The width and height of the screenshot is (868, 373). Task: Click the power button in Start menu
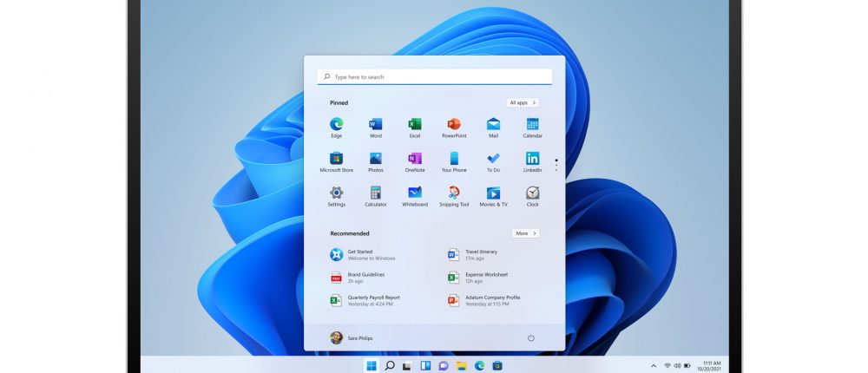pyautogui.click(x=531, y=337)
